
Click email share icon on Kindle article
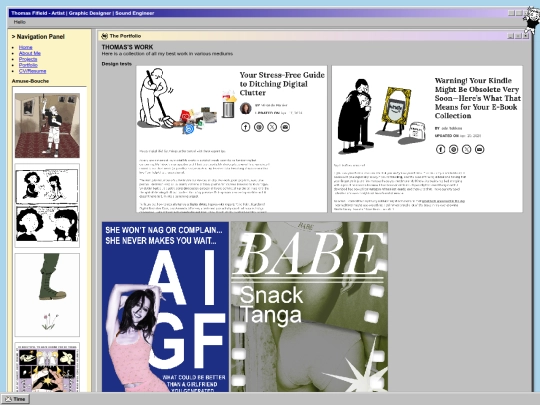tap(479, 149)
